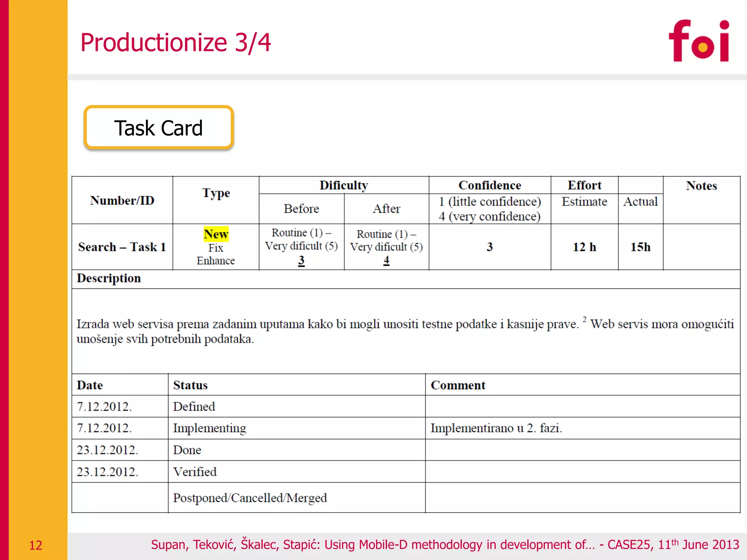Click the 'Before' subheader

(301, 209)
